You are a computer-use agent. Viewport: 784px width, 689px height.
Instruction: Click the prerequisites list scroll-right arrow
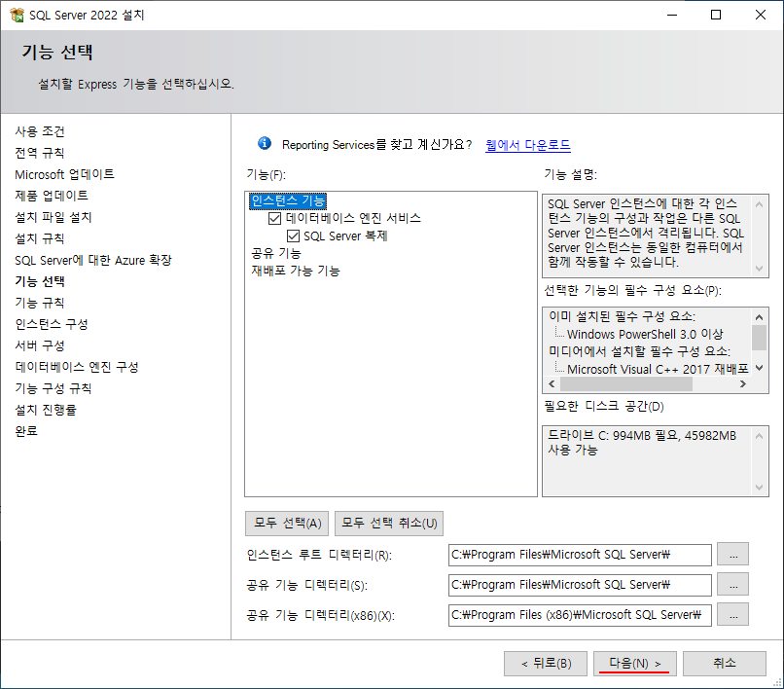coord(743,383)
